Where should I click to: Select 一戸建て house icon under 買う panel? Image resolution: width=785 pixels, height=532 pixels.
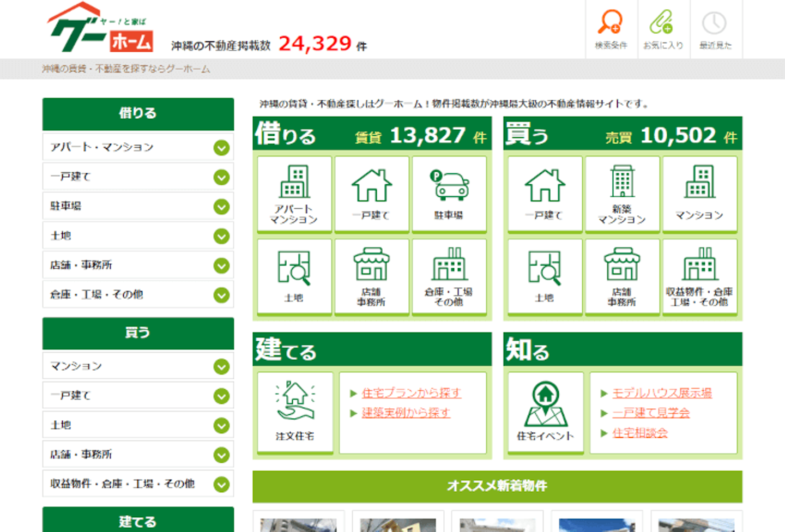click(545, 194)
